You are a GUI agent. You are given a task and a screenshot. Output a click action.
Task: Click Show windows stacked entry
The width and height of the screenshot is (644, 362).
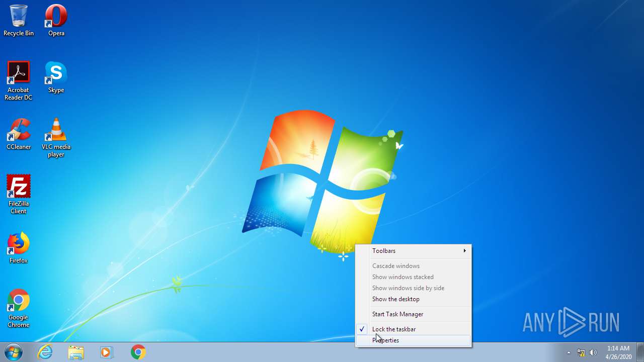tap(414, 277)
